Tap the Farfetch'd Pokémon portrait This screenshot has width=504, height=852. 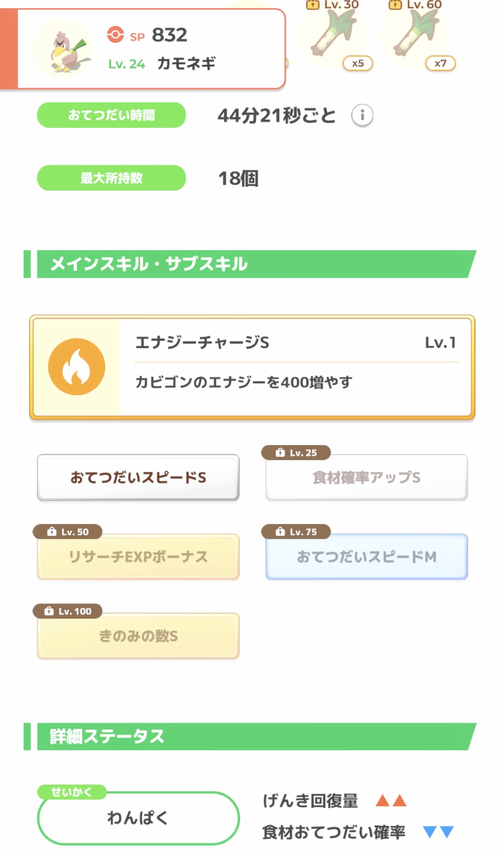pos(63,50)
